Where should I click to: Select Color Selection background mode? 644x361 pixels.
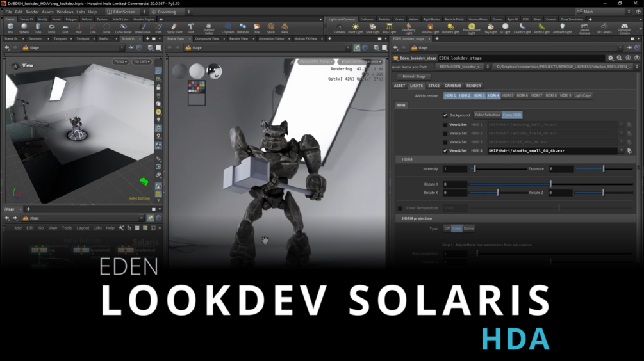click(487, 115)
